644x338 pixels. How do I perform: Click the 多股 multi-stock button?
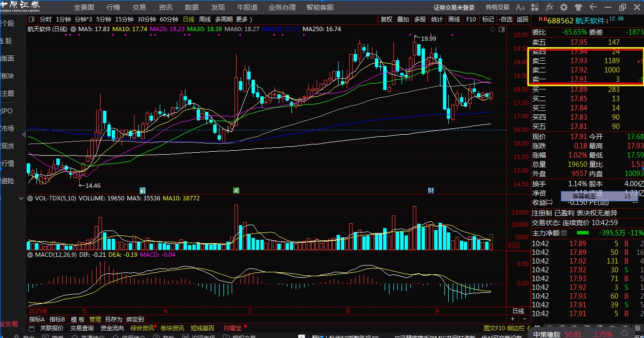pos(420,19)
